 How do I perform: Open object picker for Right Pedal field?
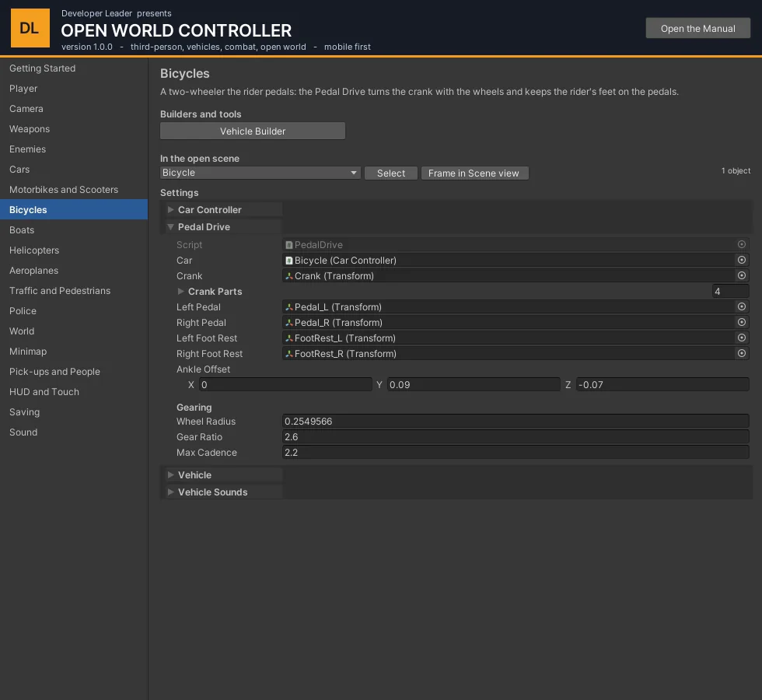coord(742,322)
